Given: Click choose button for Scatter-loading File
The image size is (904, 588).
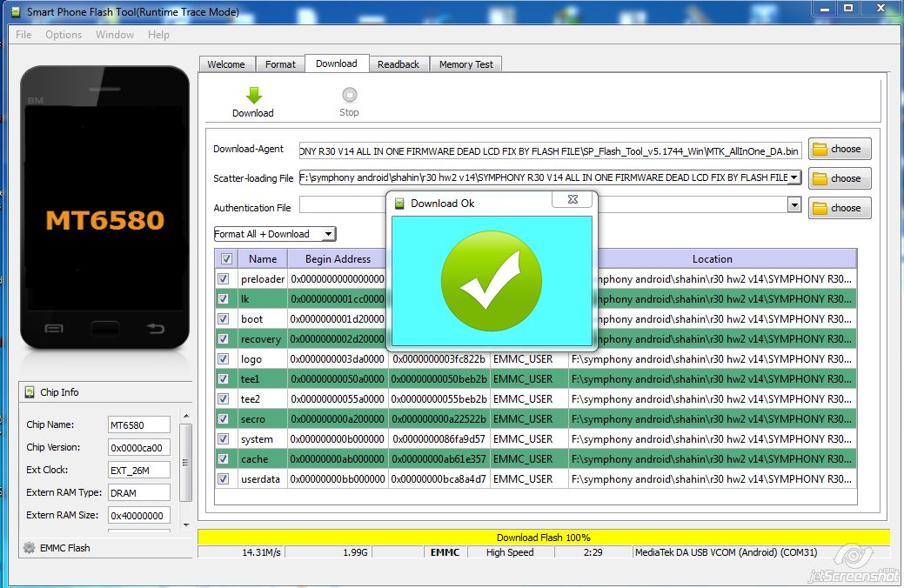Looking at the screenshot, I should point(840,178).
